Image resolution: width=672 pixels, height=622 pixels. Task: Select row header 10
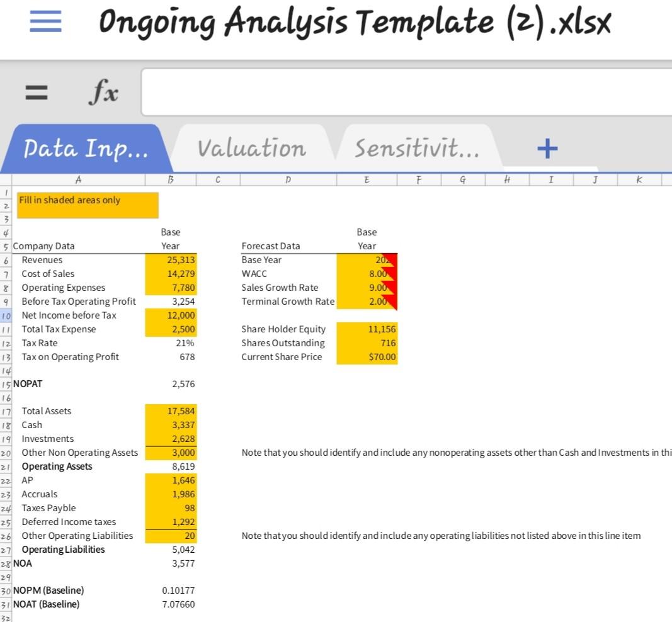[6, 315]
